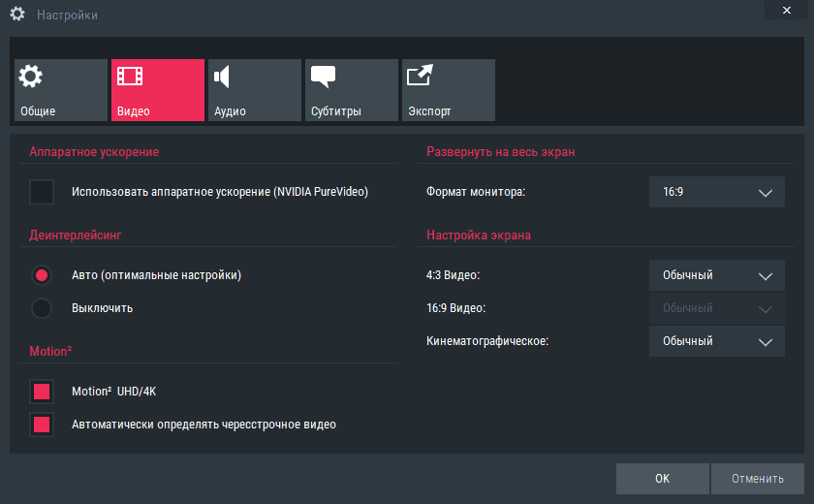Open the Формат монитора 16:9 dropdown
This screenshot has width=814, height=504.
[x=716, y=192]
